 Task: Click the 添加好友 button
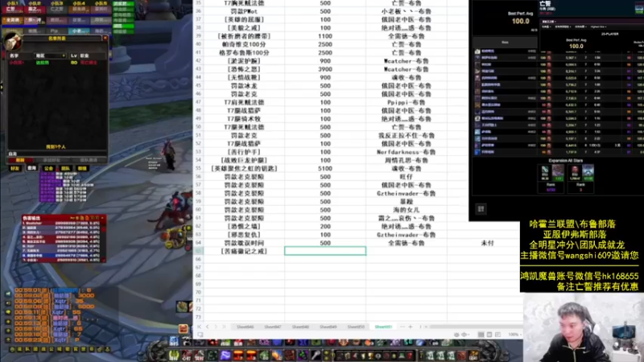(x=52, y=160)
